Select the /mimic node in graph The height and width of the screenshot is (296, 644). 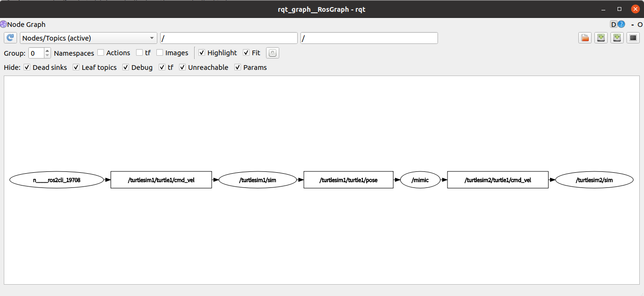point(420,180)
